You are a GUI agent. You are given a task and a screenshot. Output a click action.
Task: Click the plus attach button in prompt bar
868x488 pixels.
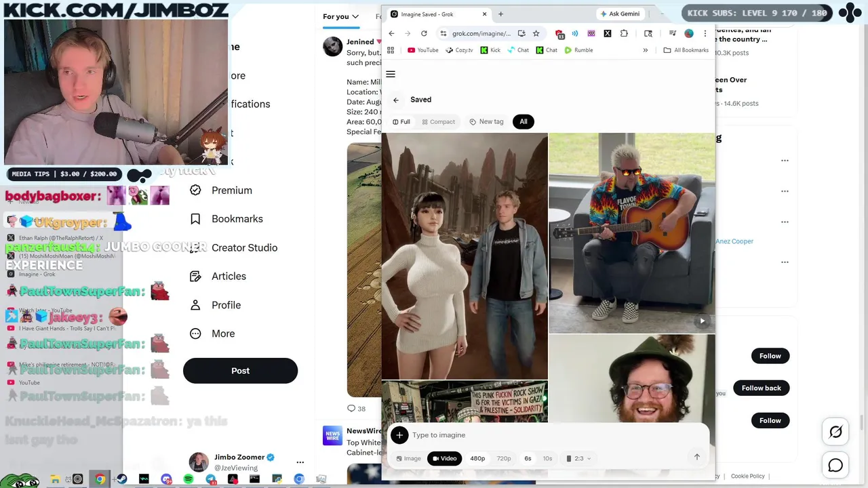tap(399, 435)
